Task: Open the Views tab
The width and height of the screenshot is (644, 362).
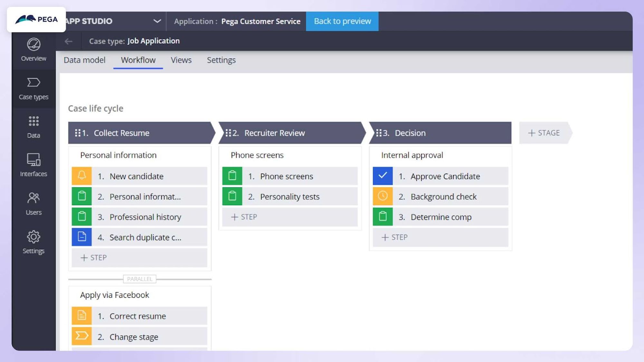Action: pos(181,60)
